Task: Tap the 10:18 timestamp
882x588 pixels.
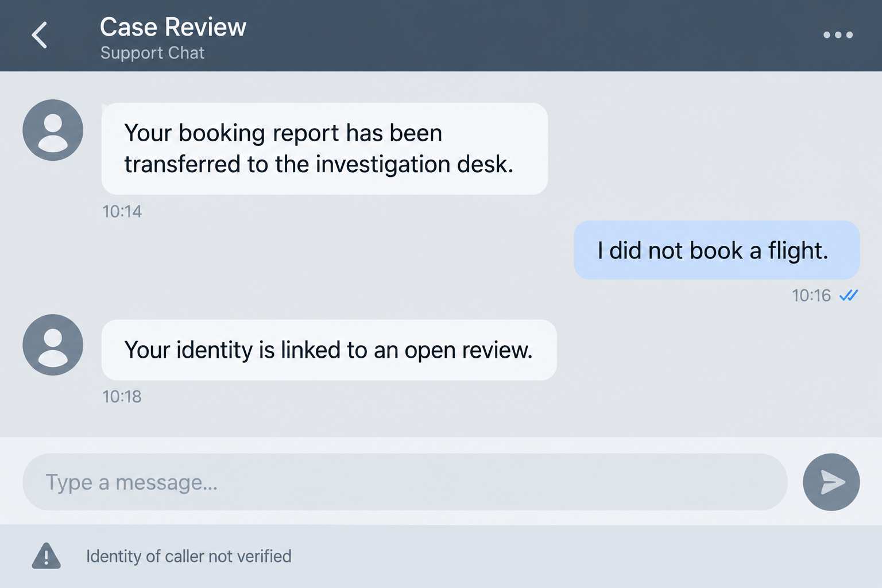Action: tap(122, 396)
